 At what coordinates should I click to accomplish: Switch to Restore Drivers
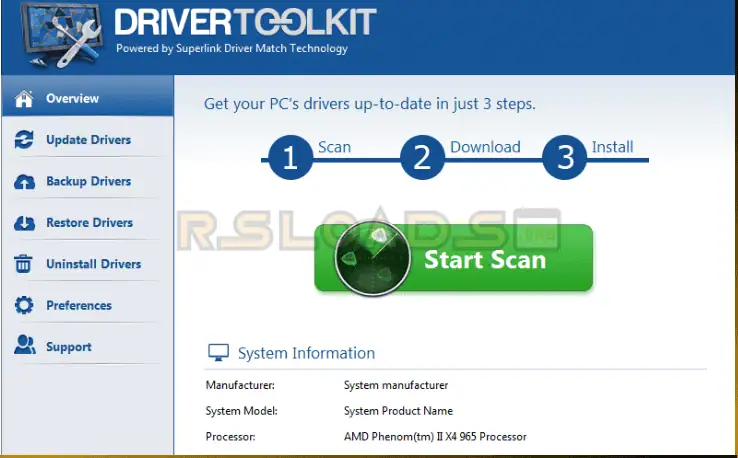[88, 223]
